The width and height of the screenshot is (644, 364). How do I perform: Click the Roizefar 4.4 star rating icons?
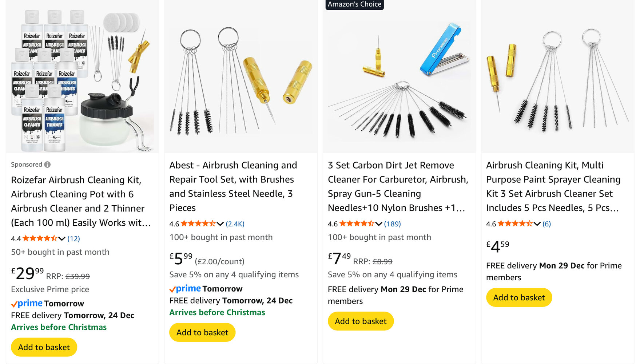pyautogui.click(x=40, y=239)
